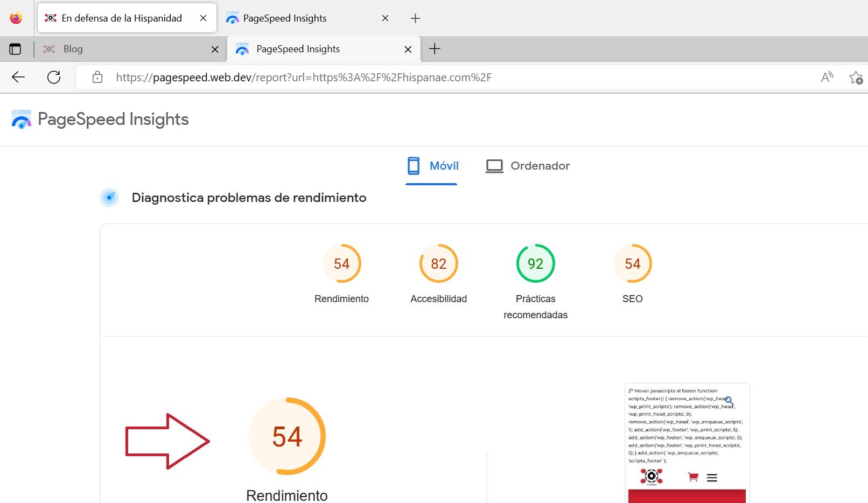Click the 'Accesibilidad' label
868x503 pixels.
pos(439,299)
